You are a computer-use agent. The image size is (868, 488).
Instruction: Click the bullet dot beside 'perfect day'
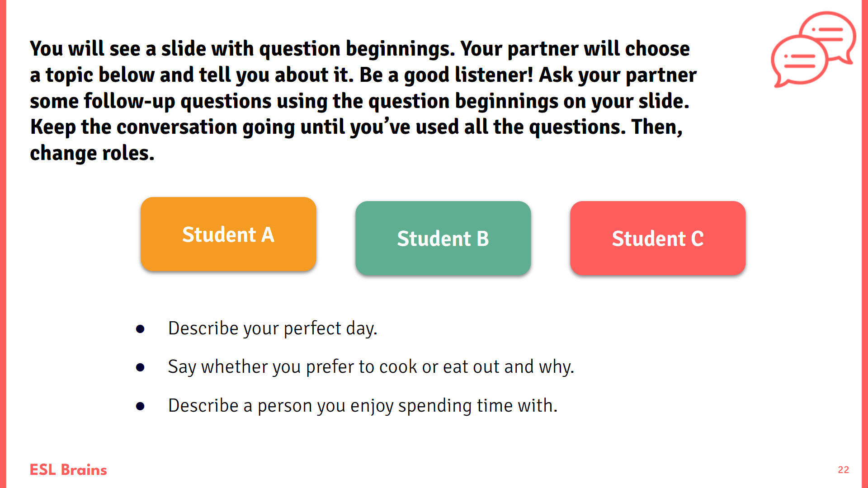coord(140,329)
